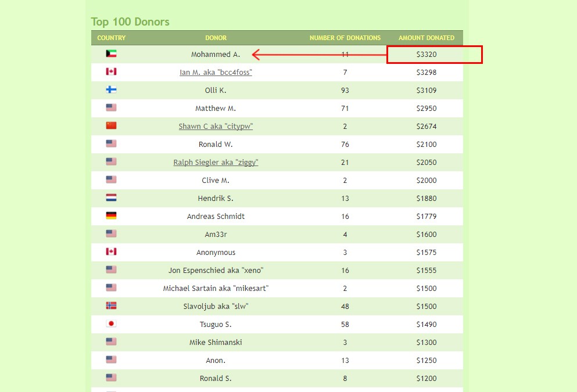Viewport: 577px width, 392px height.
Task: Click the Canada flag in the Anonymous row
Action: point(111,252)
